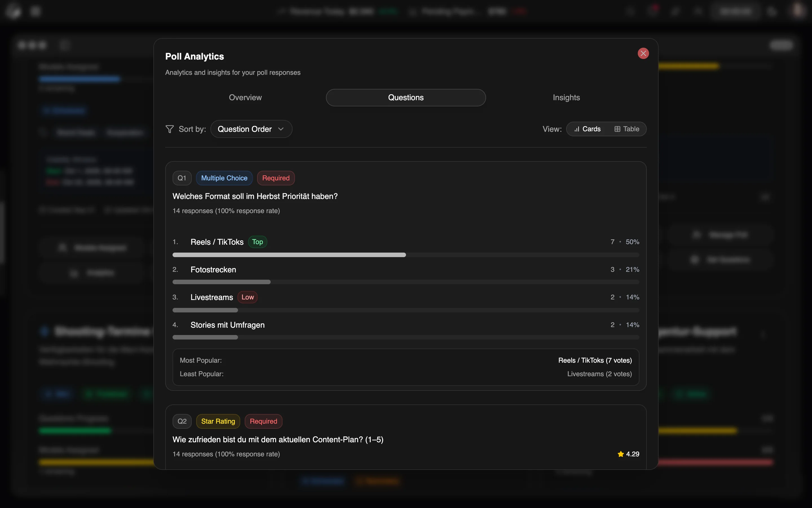This screenshot has height=508, width=812.
Task: Click the Fotostrecken progress bar
Action: (x=406, y=282)
